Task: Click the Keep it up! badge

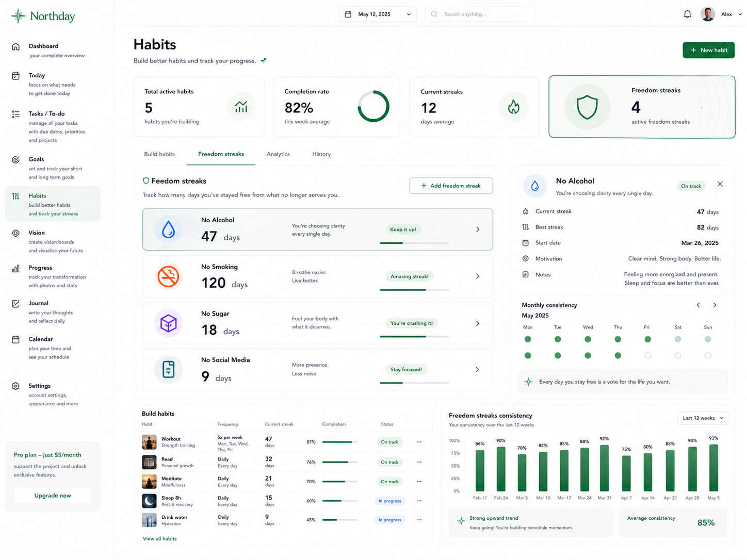Action: pos(403,229)
